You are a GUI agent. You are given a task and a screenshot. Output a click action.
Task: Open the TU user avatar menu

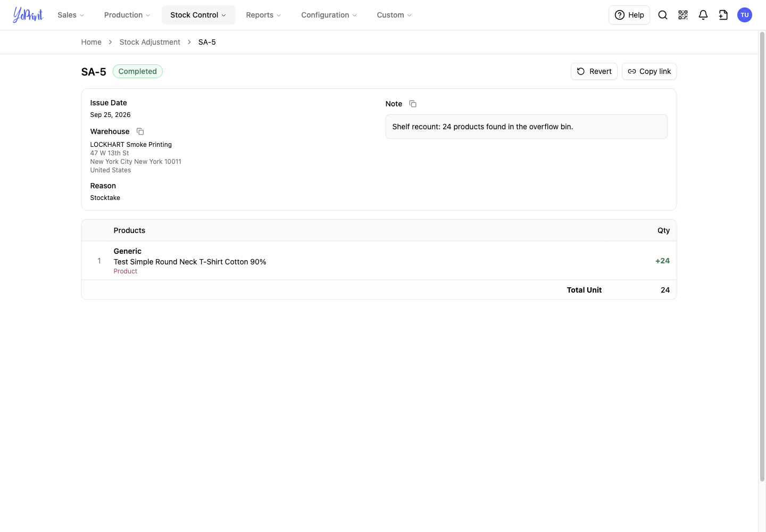pyautogui.click(x=745, y=15)
